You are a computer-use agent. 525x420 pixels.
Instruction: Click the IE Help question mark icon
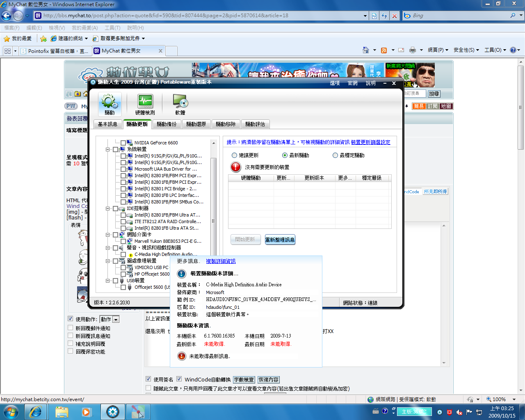pyautogui.click(x=513, y=50)
